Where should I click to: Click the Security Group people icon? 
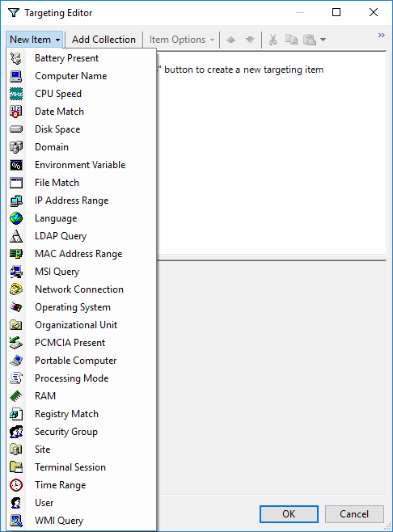coord(16,432)
